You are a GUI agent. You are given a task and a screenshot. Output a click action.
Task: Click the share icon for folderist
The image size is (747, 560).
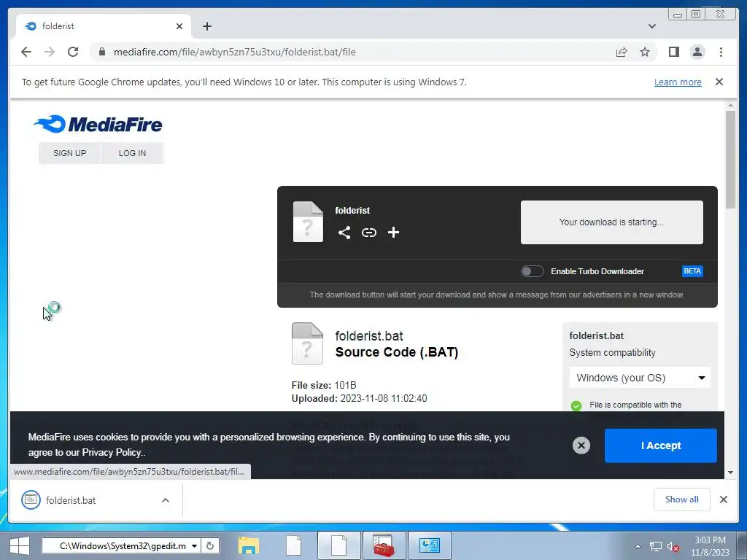click(x=344, y=233)
